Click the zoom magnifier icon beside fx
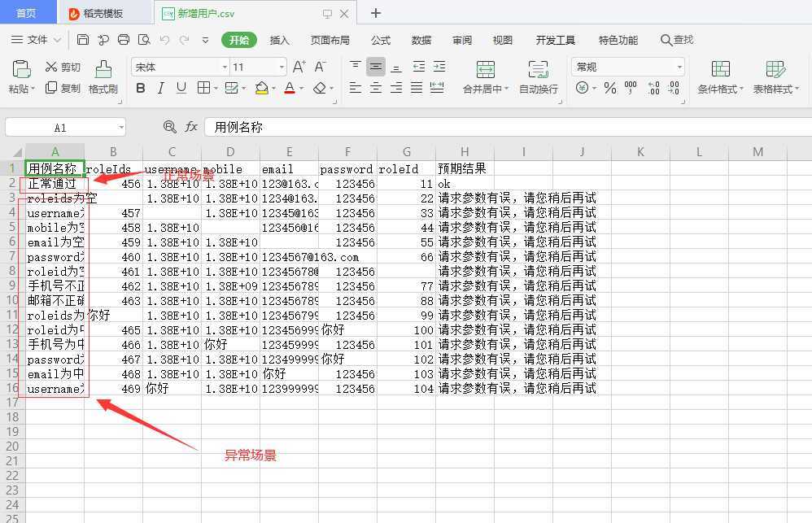The width and height of the screenshot is (812, 523). pyautogui.click(x=169, y=127)
